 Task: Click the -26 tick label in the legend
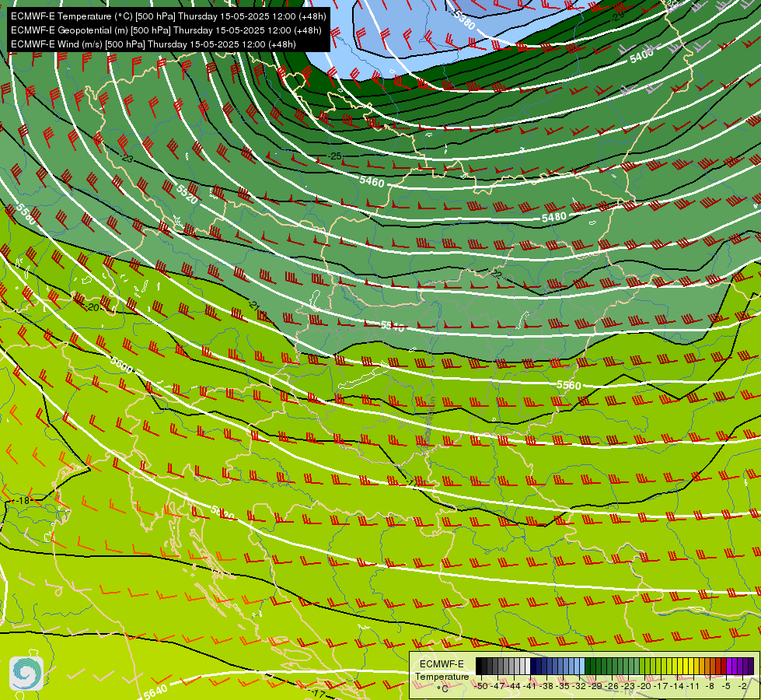pyautogui.click(x=612, y=686)
